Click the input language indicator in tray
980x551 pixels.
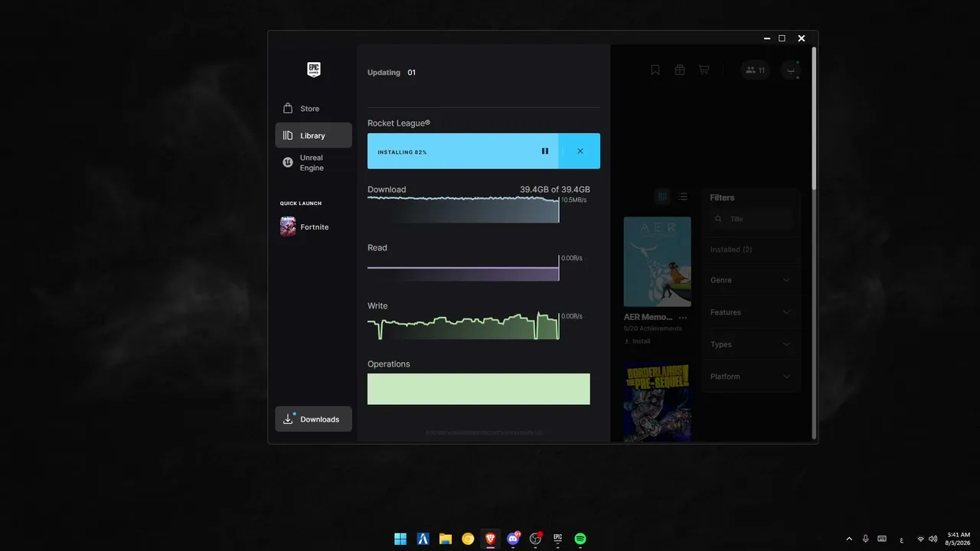click(x=902, y=540)
